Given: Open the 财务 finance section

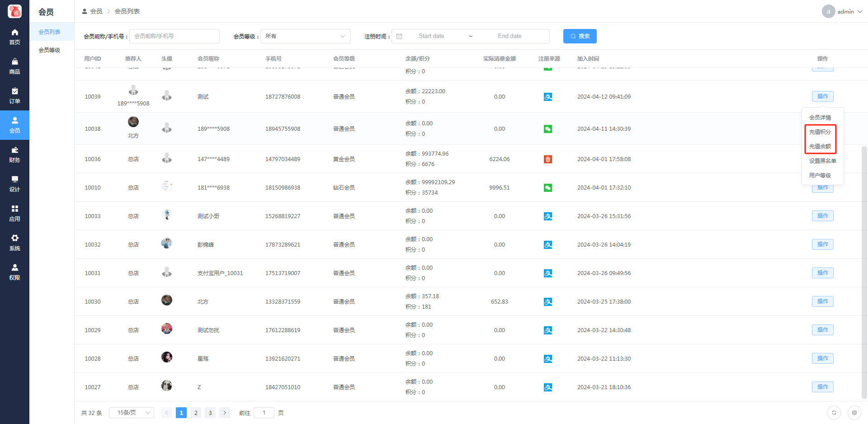Looking at the screenshot, I should click(x=14, y=154).
